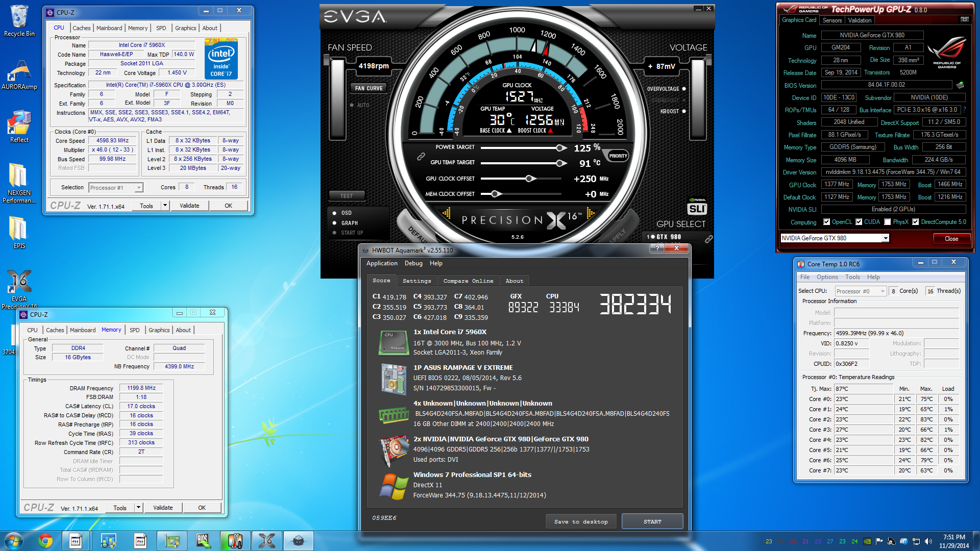Open PrecisionX 16 taskbar icon
This screenshot has width=980, height=551.
(x=266, y=541)
